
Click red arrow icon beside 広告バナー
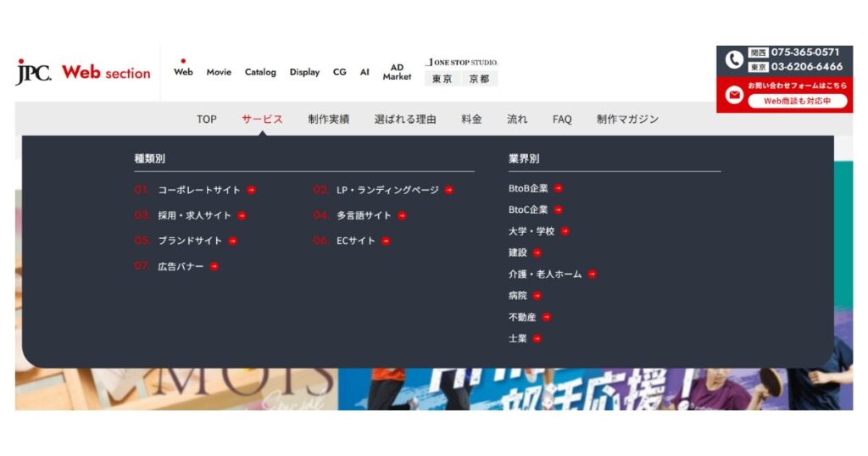(x=214, y=266)
